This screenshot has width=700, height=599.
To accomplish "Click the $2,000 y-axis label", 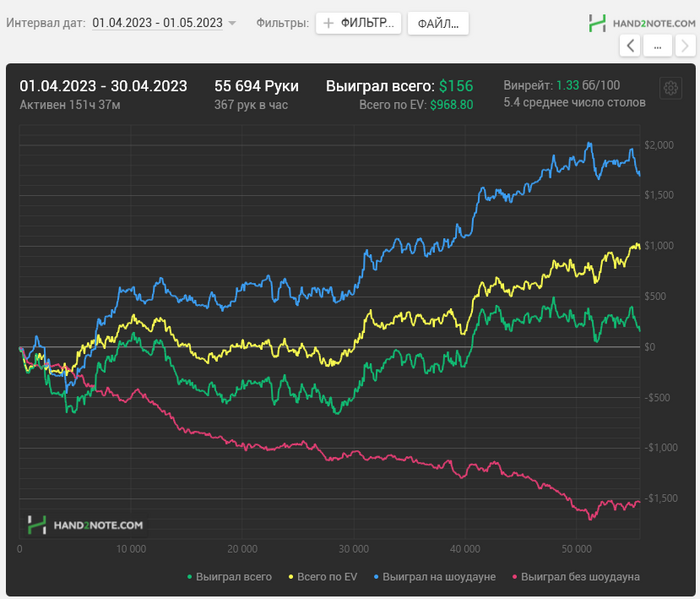I will 659,145.
